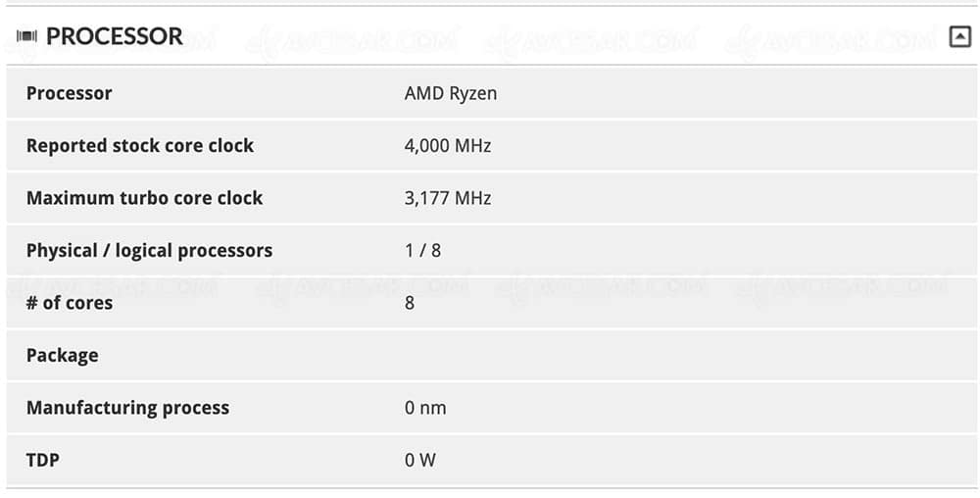Click the 0 W value
980x498 pixels.
420,461
